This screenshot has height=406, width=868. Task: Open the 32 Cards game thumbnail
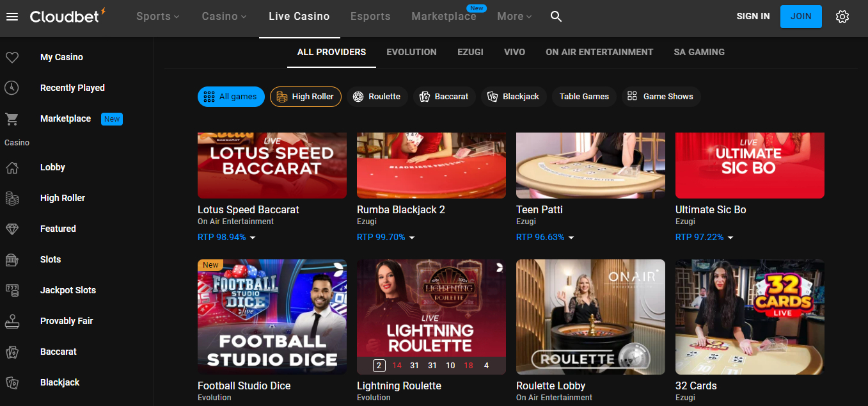(x=750, y=317)
